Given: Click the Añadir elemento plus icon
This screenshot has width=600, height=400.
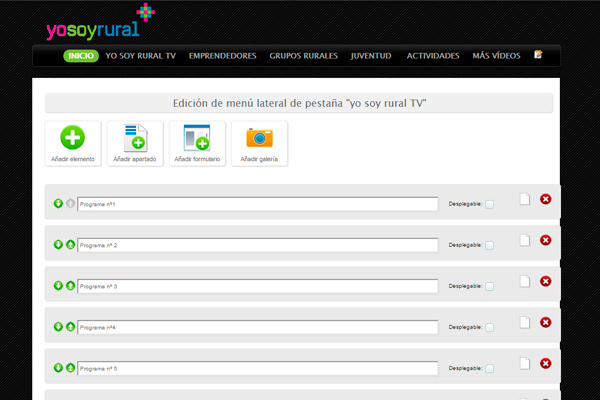Looking at the screenshot, I should [72, 137].
